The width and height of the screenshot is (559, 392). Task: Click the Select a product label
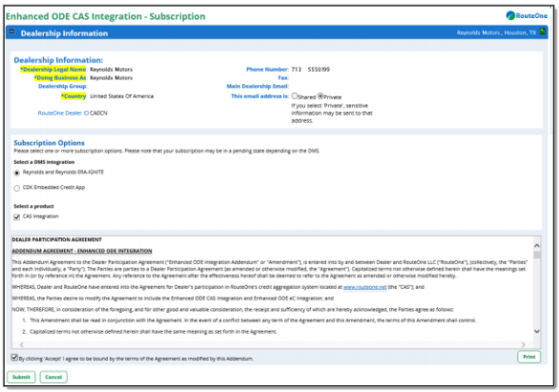pos(34,206)
